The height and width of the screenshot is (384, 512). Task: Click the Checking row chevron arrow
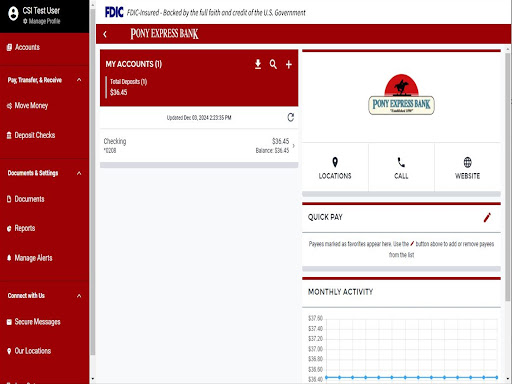point(294,146)
